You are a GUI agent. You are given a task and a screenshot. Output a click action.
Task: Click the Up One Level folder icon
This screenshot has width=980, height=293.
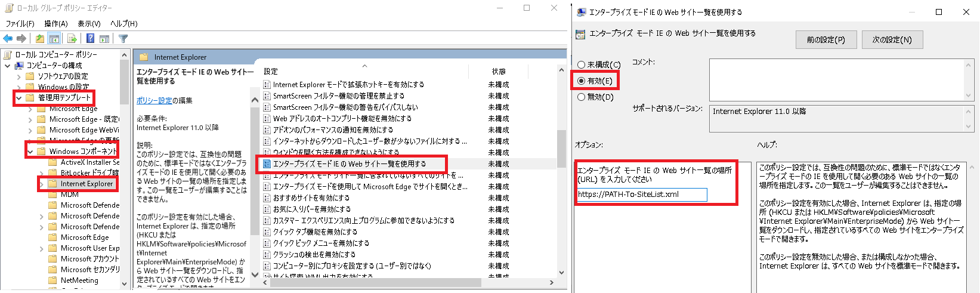click(x=39, y=39)
